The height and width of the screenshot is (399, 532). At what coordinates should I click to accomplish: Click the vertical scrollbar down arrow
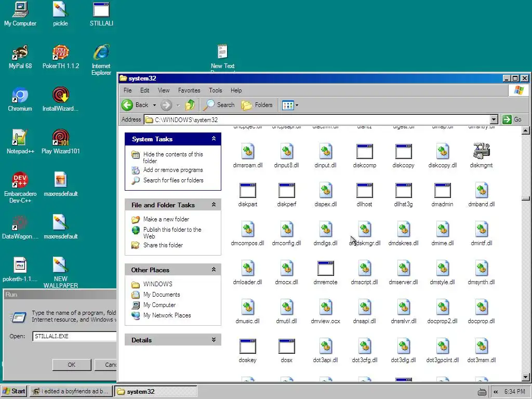point(526,377)
